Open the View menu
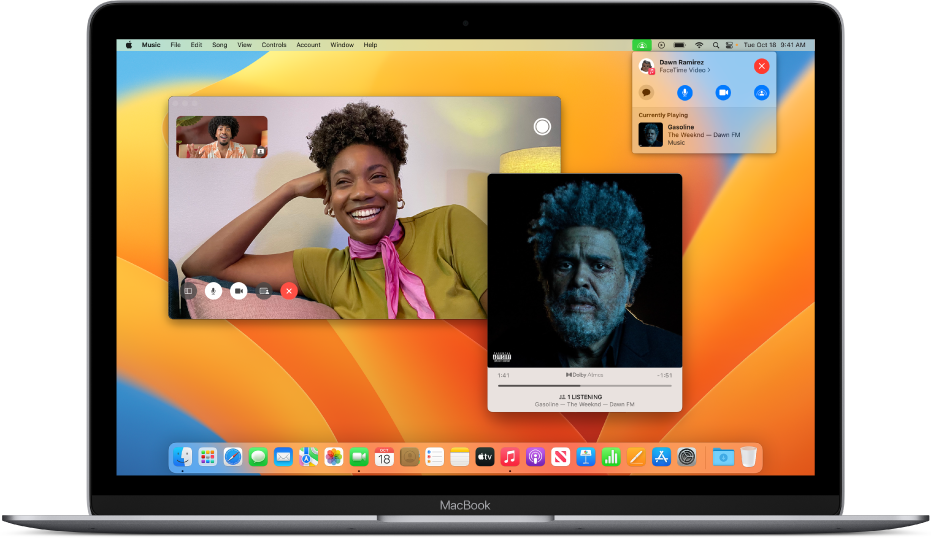Screen dimensions: 932x548 (244, 45)
